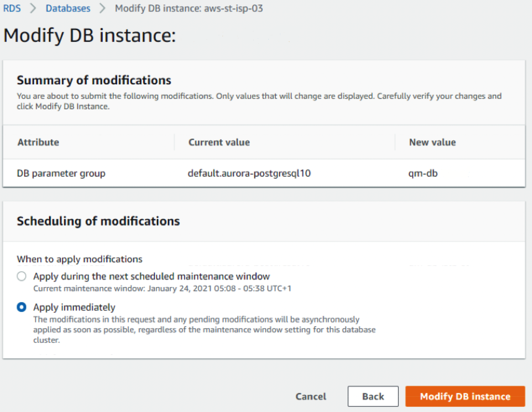Click the Current value column header

pyautogui.click(x=219, y=142)
